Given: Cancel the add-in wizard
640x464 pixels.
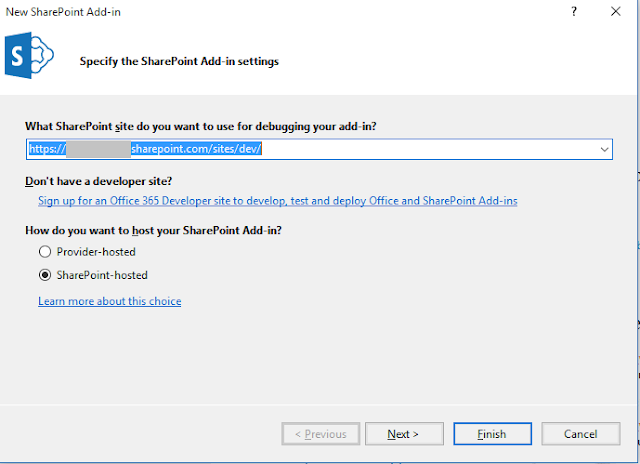Looking at the screenshot, I should click(x=581, y=434).
